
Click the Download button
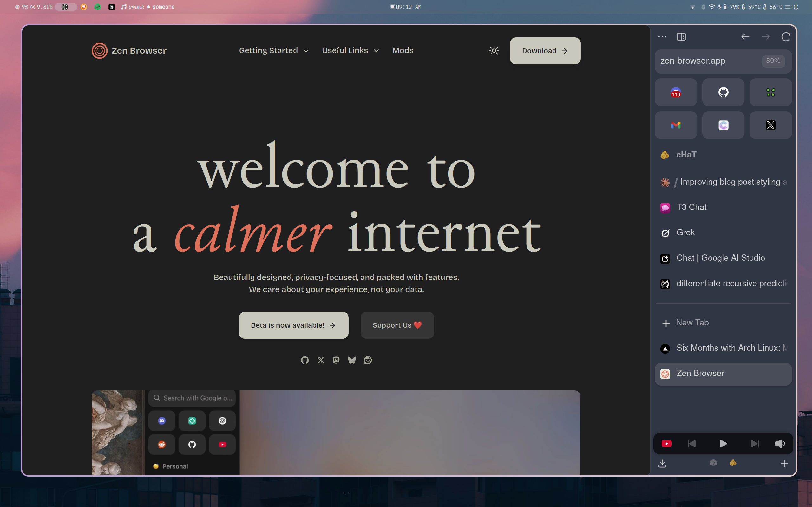545,51
